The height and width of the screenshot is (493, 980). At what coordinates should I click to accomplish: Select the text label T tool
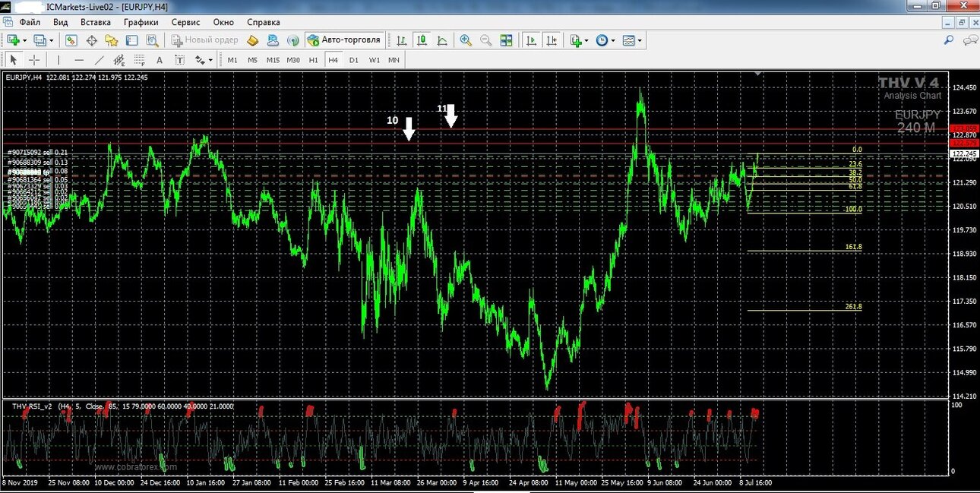179,60
